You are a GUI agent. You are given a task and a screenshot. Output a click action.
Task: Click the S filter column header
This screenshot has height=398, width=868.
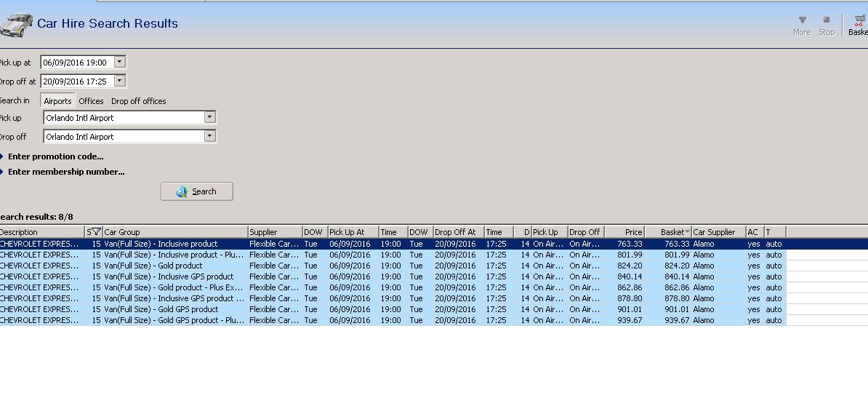94,232
